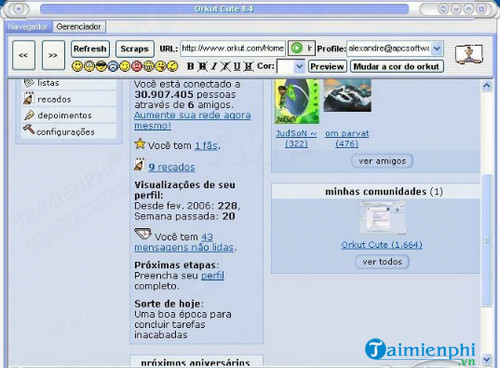Switch to the Navegador tab

[x=28, y=26]
